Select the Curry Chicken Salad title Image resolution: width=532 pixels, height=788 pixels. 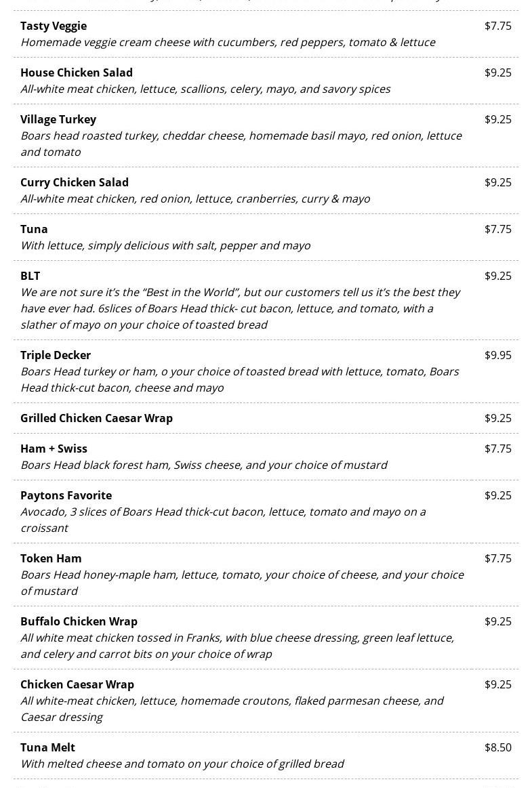(75, 182)
